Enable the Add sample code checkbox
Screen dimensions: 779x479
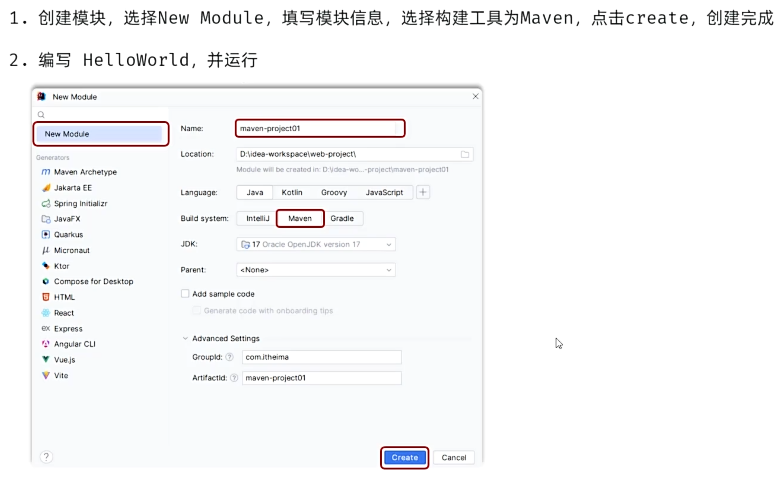click(185, 294)
